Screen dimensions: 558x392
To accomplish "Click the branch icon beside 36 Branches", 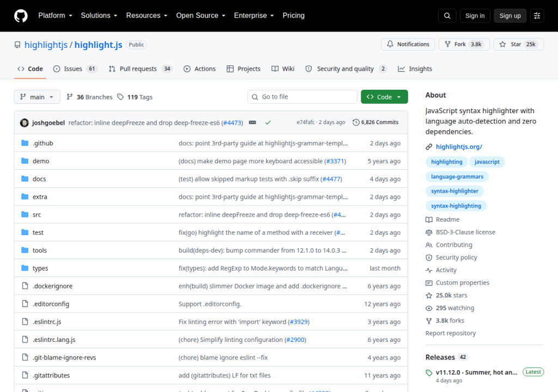I will pyautogui.click(x=70, y=97).
